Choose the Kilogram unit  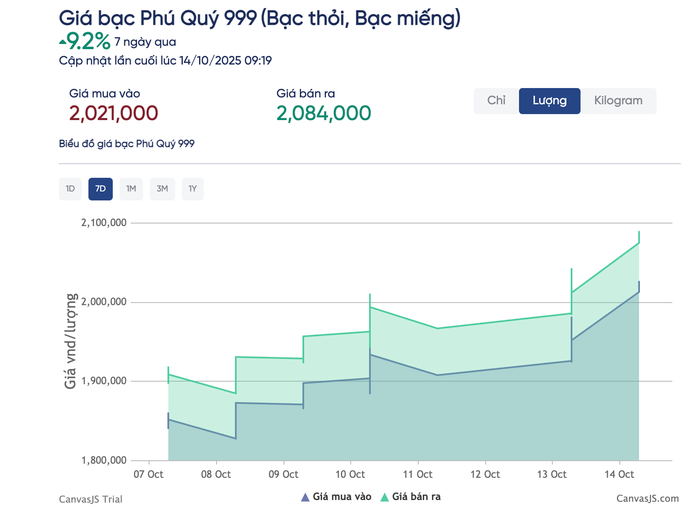click(x=618, y=101)
